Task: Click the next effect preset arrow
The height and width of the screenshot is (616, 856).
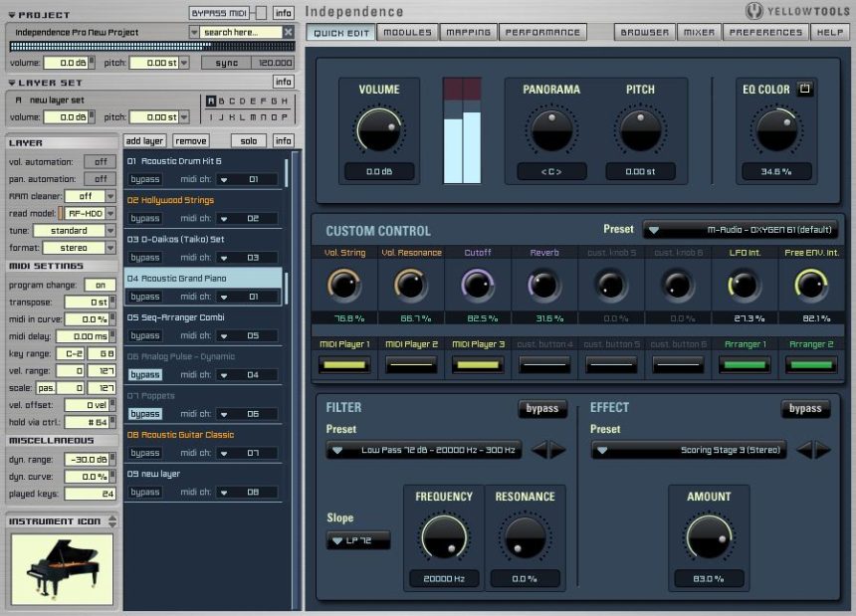Action: pyautogui.click(x=823, y=450)
